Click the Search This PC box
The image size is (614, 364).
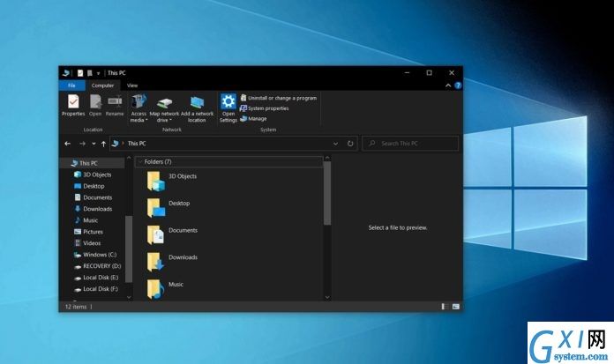(410, 144)
